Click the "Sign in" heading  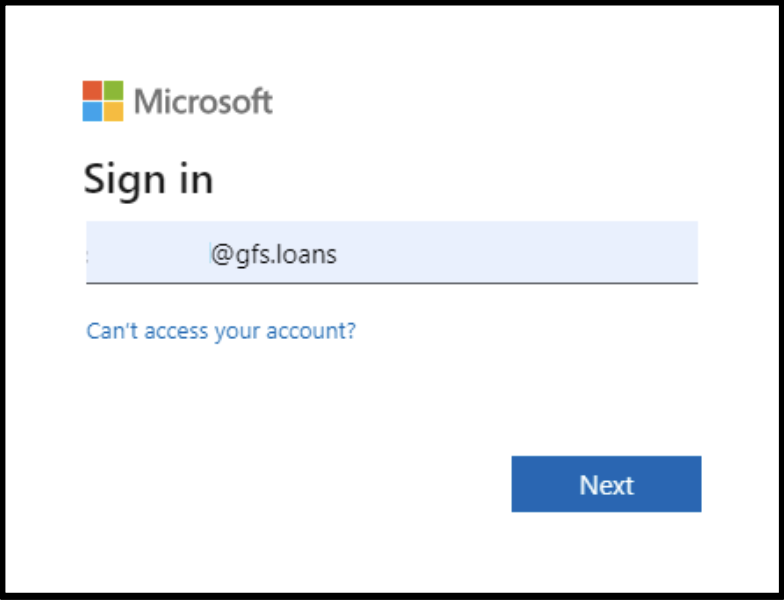coord(148,179)
